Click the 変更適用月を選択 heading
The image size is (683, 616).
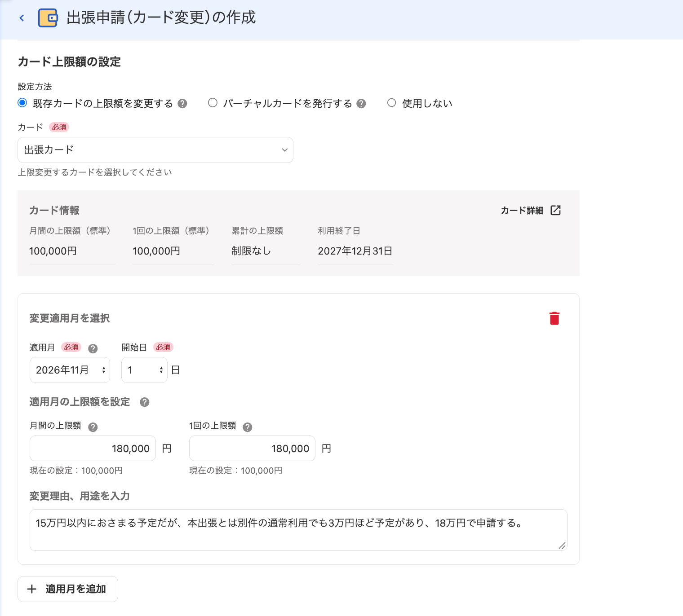[x=70, y=318]
